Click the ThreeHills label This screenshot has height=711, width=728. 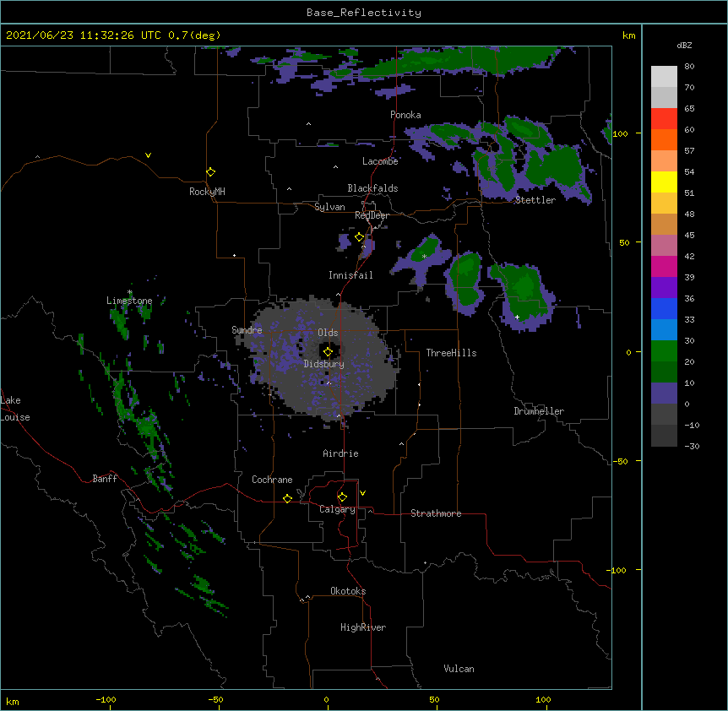coord(451,353)
